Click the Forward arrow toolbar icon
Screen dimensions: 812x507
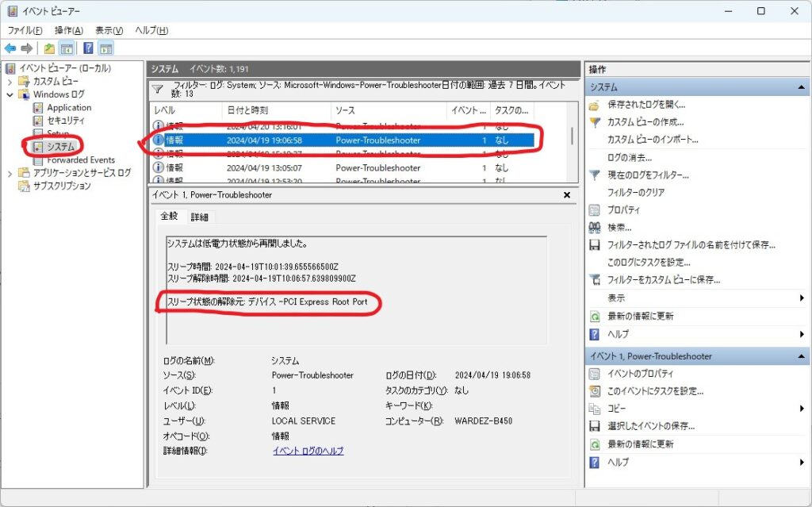[27, 48]
